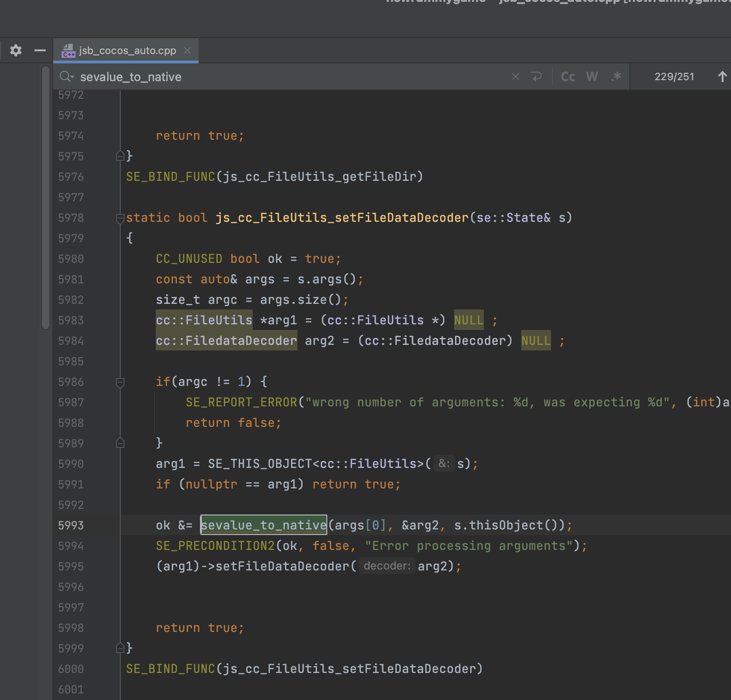Screen dimensions: 731x700
Task: Close the jsb_cocos_auto.cpp tab
Action: point(187,50)
